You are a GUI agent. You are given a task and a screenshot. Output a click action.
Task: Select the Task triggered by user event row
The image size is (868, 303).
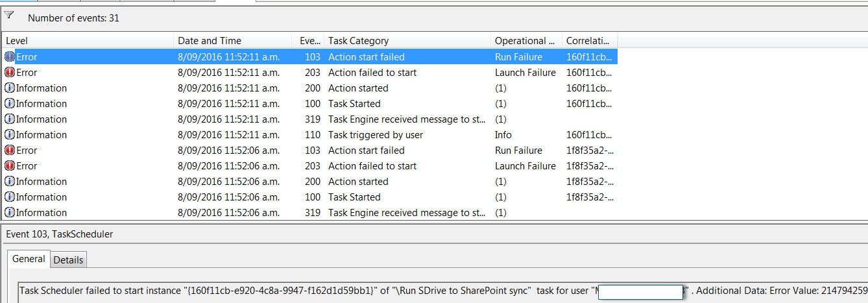point(310,135)
